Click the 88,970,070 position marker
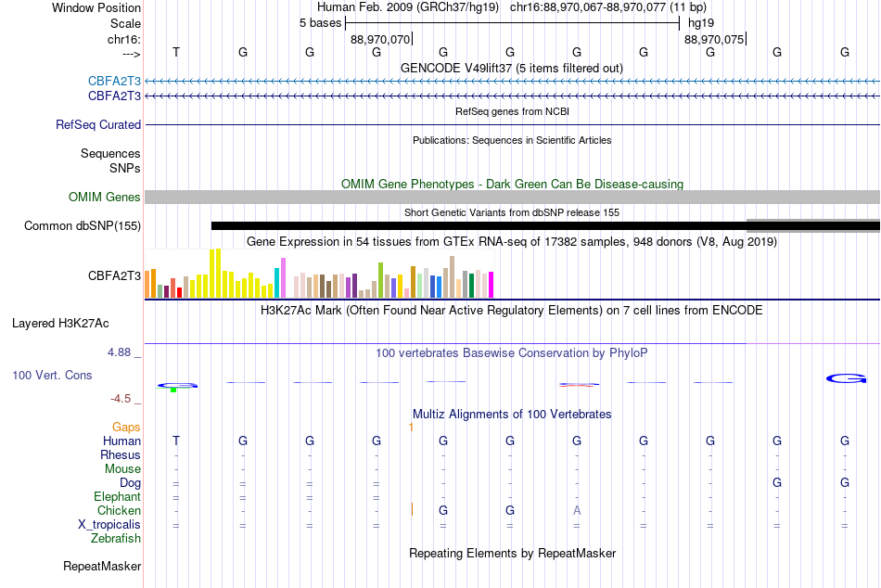 tap(380, 39)
